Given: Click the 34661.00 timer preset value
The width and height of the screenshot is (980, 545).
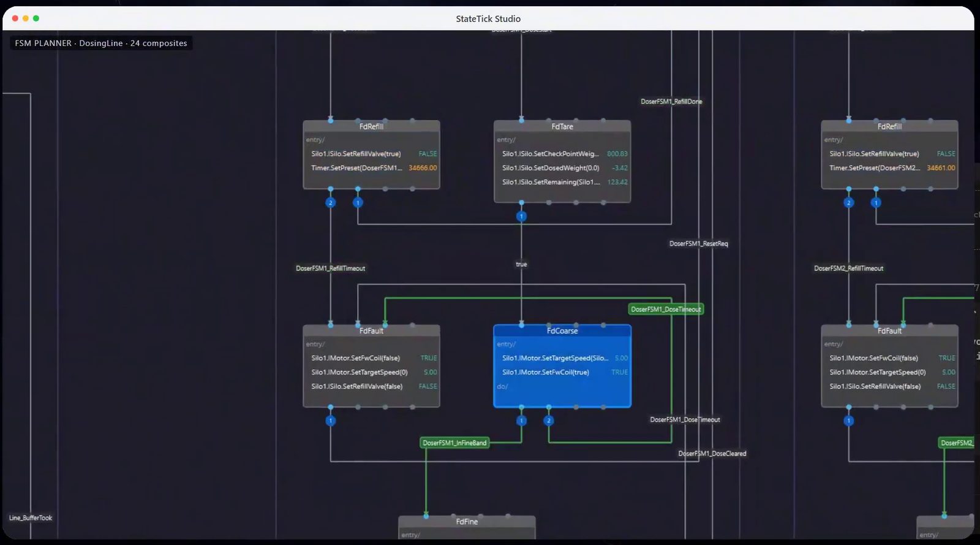Looking at the screenshot, I should point(941,168).
